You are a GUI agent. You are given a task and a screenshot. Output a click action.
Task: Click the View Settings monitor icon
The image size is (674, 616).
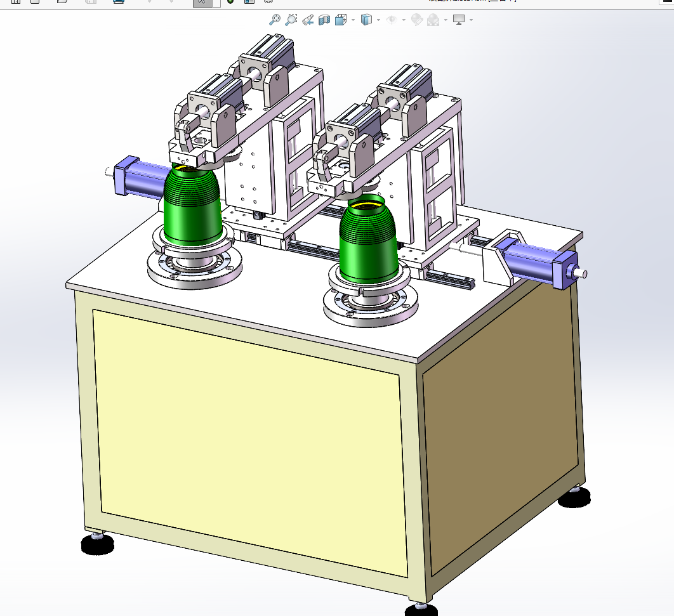pyautogui.click(x=459, y=20)
